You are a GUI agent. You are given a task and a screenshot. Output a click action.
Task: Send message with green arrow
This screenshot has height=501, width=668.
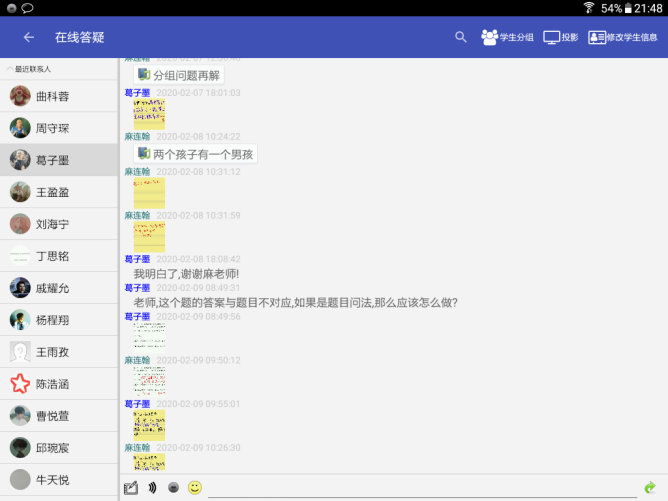[x=650, y=487]
